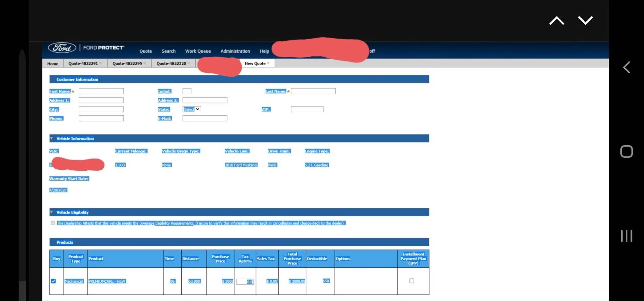This screenshot has height=301, width=644.
Task: Switch to the Quote-4822291 tab
Action: coord(83,63)
